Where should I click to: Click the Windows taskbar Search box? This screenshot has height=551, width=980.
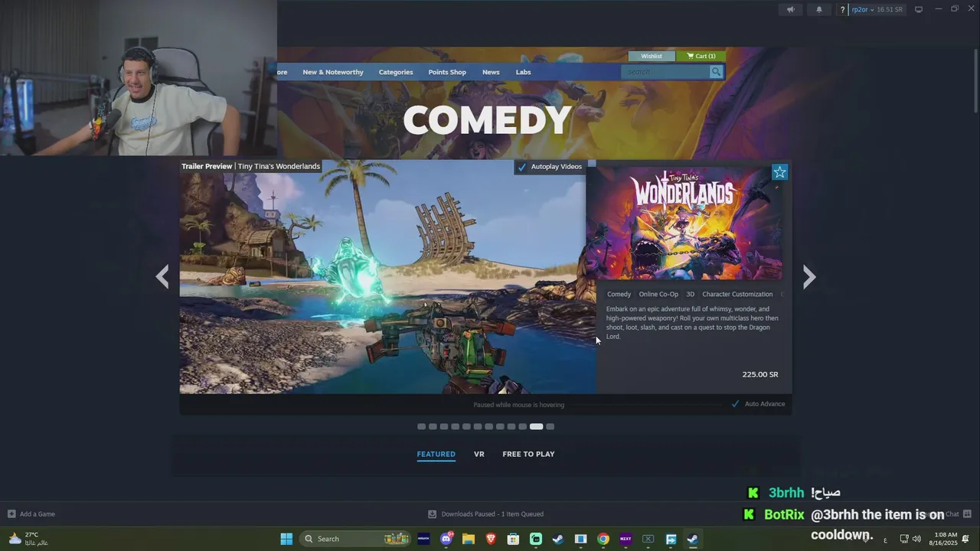click(354, 539)
